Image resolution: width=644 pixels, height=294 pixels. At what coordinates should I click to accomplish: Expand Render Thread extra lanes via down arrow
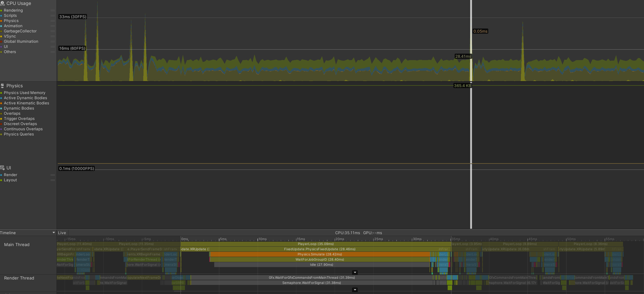pyautogui.click(x=355, y=290)
